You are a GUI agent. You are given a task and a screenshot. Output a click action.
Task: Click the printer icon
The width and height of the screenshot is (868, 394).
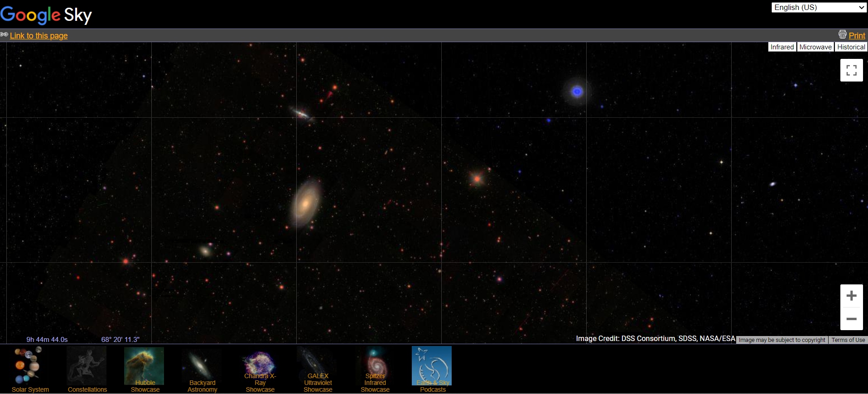pos(843,34)
